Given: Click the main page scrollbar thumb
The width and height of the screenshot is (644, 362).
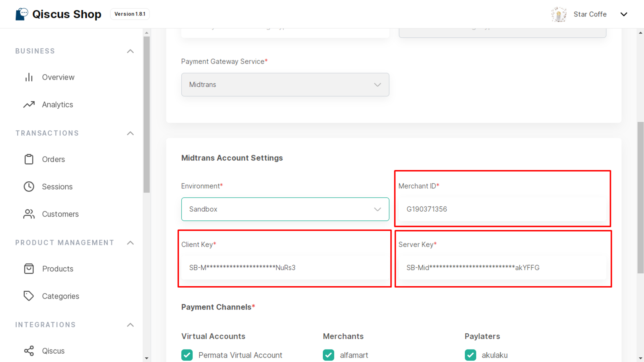Looking at the screenshot, I should (x=640, y=197).
